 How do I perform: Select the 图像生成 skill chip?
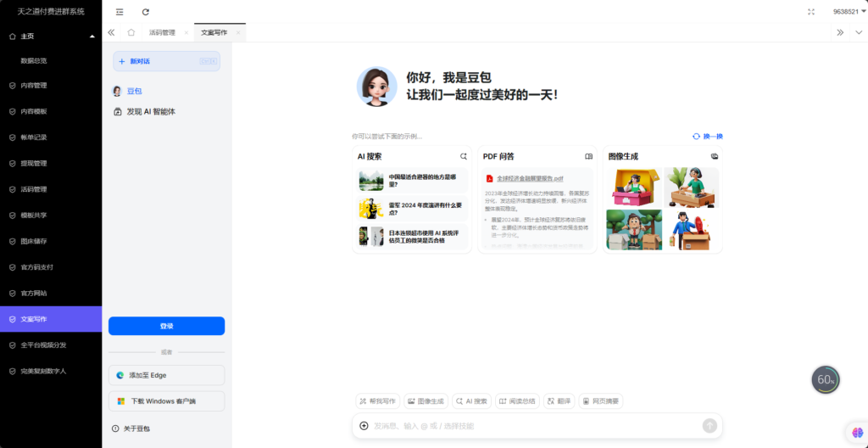click(x=426, y=400)
